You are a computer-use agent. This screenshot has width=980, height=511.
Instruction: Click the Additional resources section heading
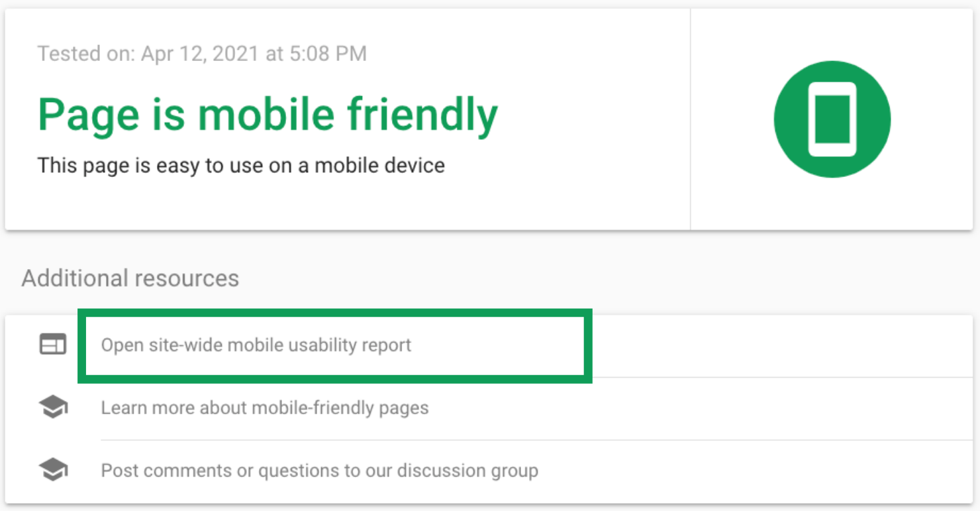pos(130,278)
